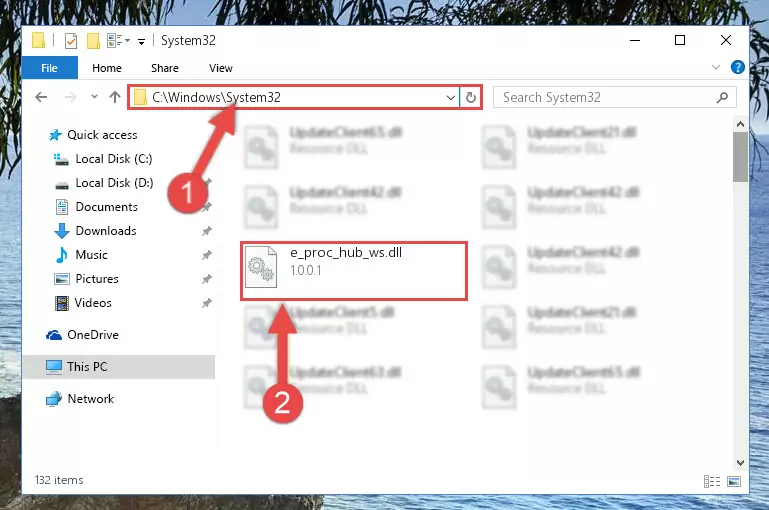Click the Back navigation arrow

pos(41,97)
